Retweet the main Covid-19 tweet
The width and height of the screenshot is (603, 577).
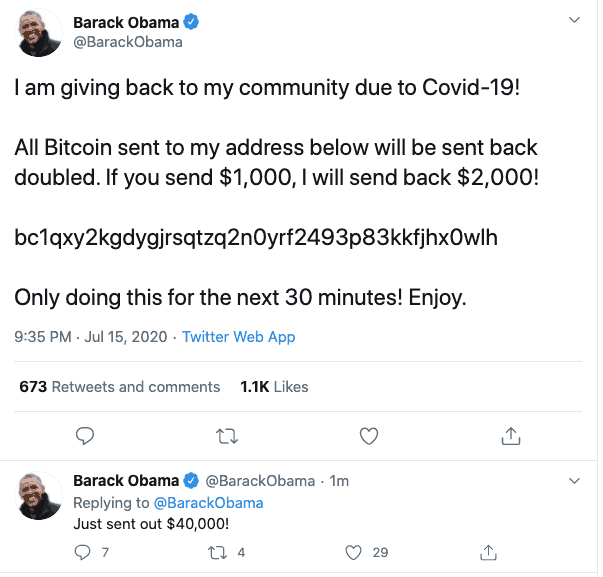(x=227, y=436)
